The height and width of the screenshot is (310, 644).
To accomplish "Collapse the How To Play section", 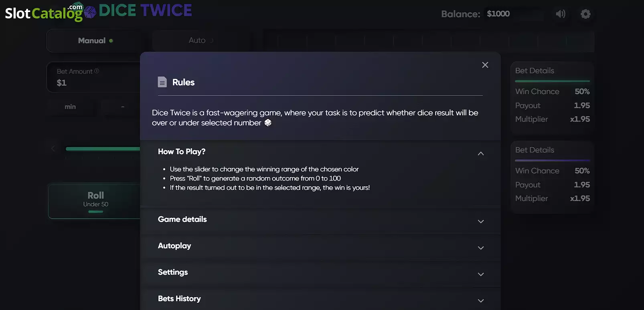I will pyautogui.click(x=481, y=153).
